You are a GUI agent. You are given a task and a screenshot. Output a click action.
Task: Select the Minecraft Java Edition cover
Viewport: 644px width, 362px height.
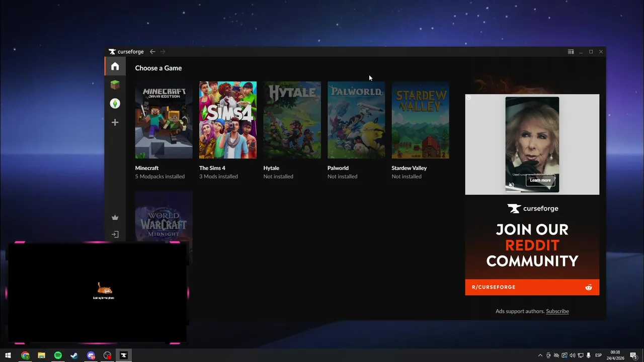[x=164, y=120]
